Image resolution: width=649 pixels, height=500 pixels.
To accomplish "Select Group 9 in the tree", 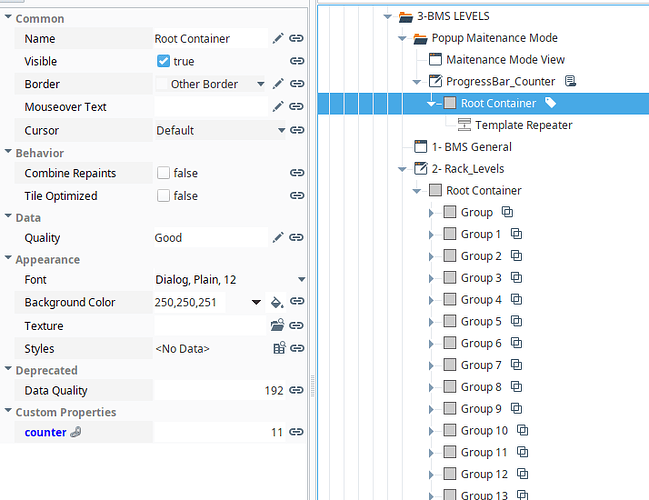I will click(481, 409).
